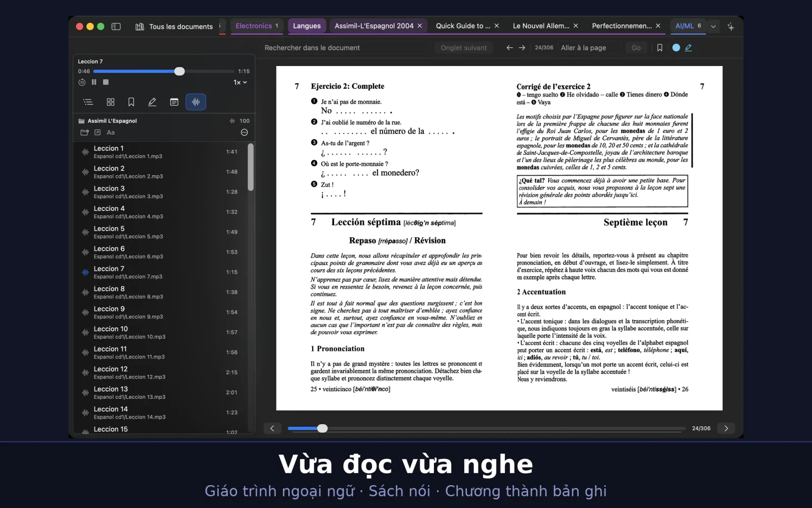Toggle the audio waveform panel
The image size is (812, 508).
(x=195, y=102)
